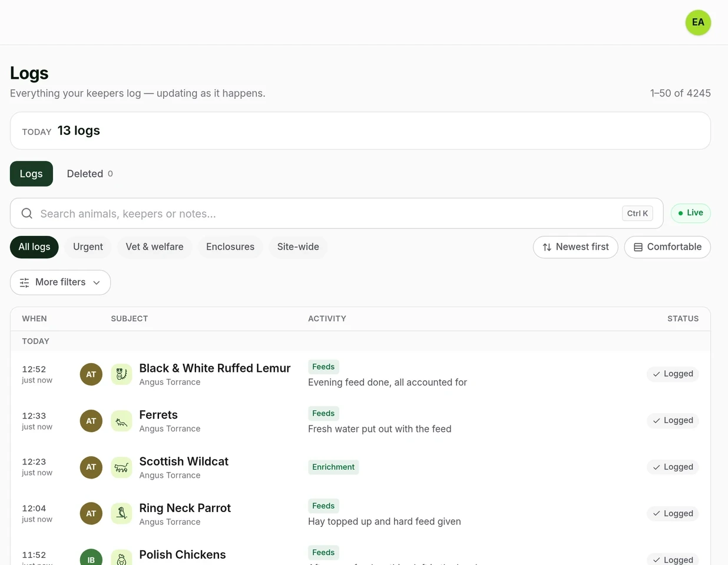
Task: Click IB avatar in the Polish Chickens row
Action: coord(91,557)
